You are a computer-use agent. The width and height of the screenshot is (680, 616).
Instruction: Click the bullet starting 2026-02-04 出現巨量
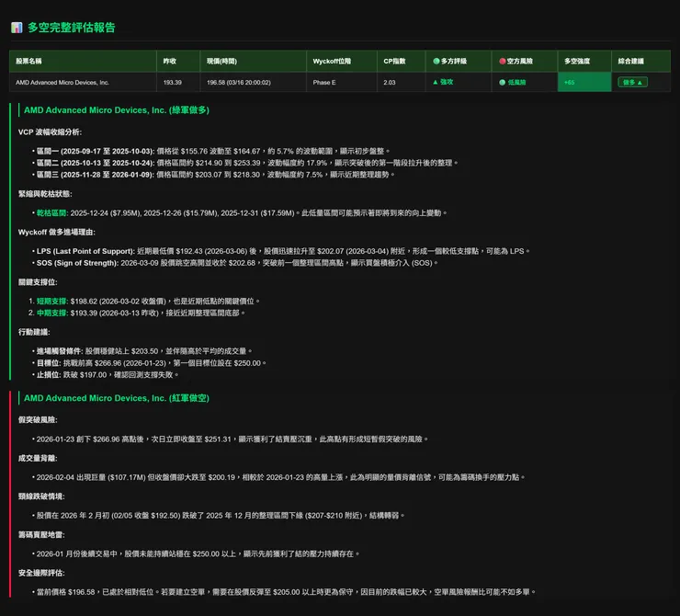coord(278,477)
